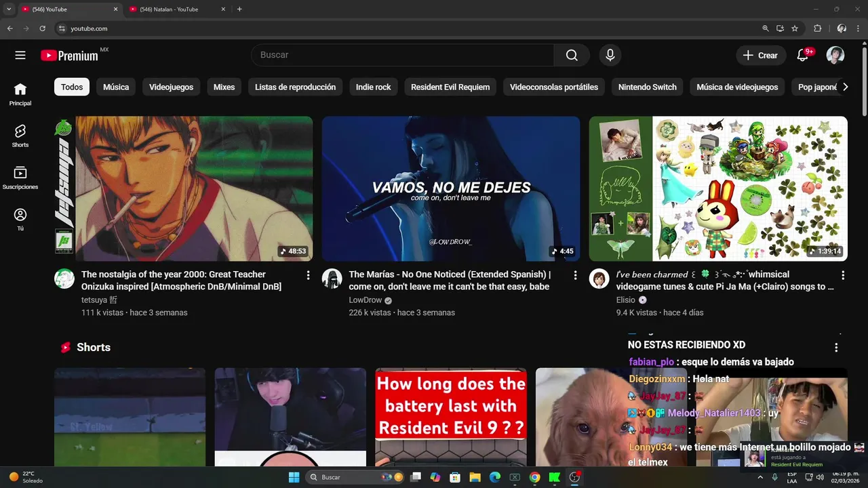Select the Nintendo Switch chip
The width and height of the screenshot is (868, 488).
click(x=648, y=87)
